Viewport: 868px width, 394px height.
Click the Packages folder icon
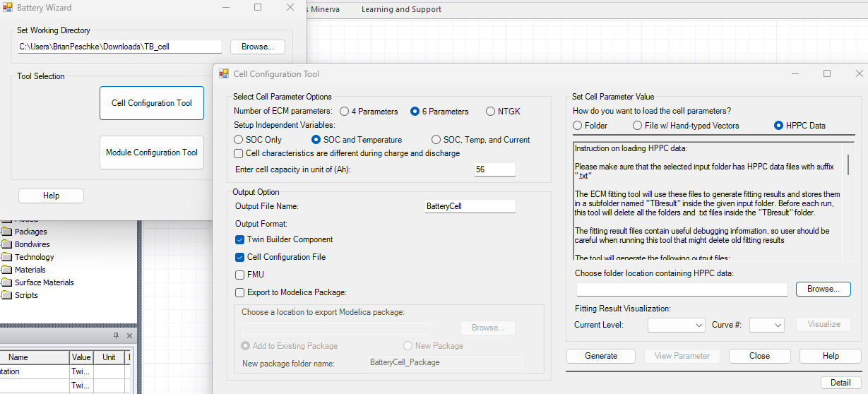[7, 232]
